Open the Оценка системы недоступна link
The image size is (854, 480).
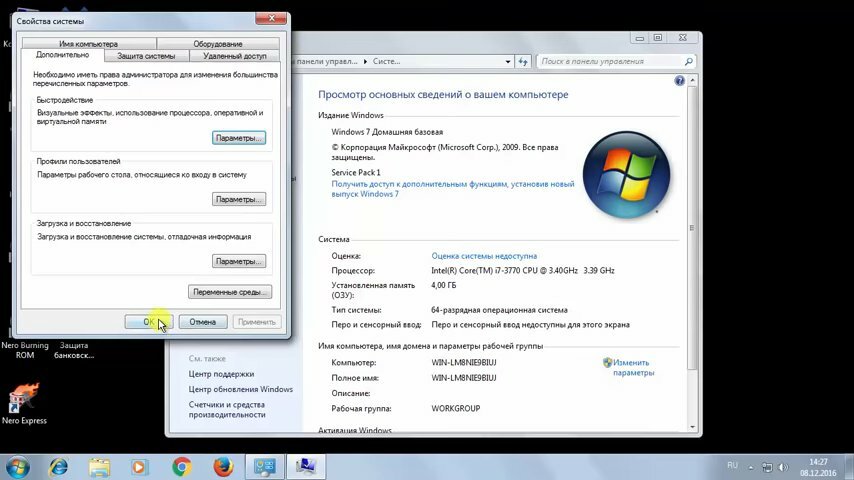(484, 256)
